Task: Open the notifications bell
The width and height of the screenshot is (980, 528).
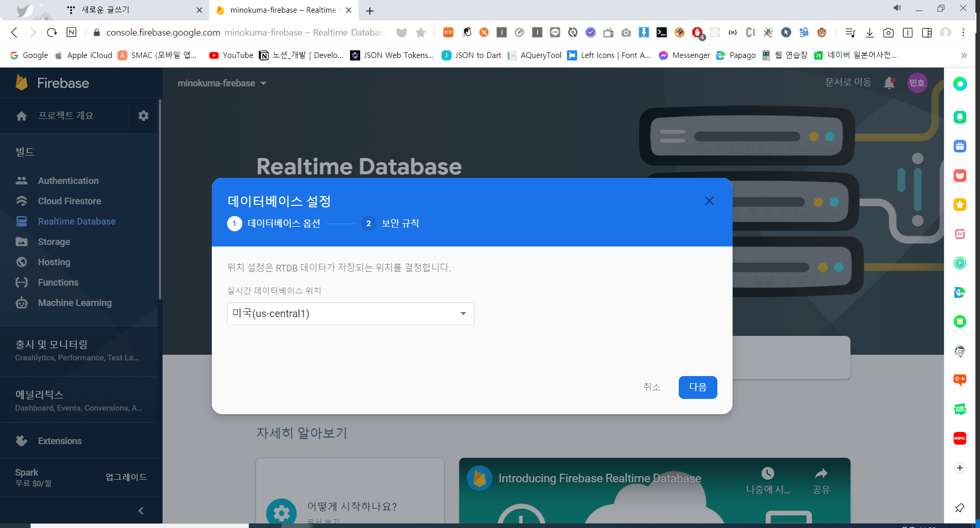Action: coord(889,83)
